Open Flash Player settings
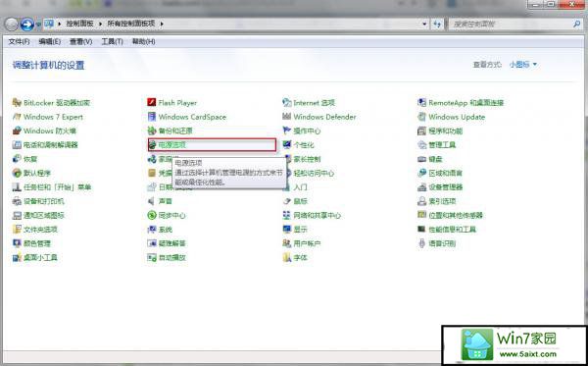Screen dimensions: 588x366 (x=172, y=103)
